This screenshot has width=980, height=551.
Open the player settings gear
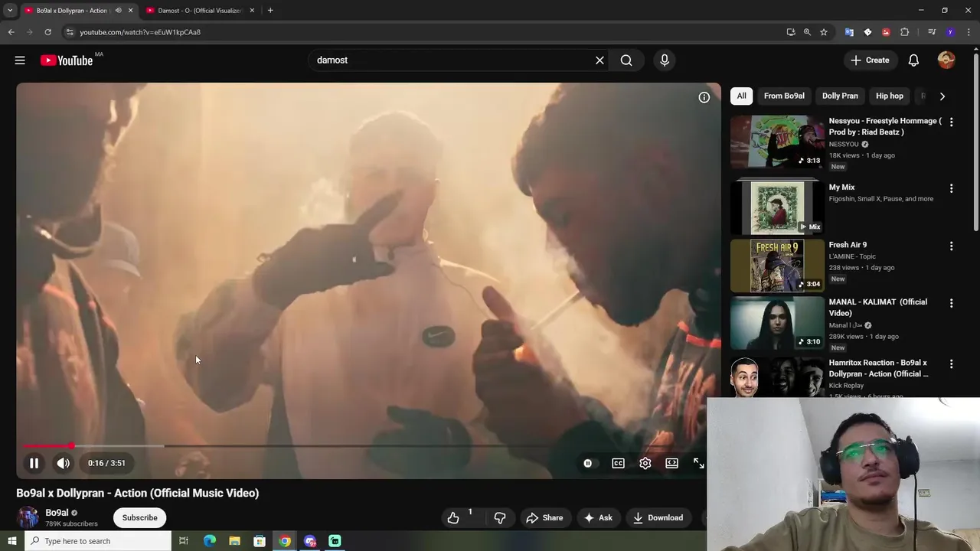pos(645,463)
